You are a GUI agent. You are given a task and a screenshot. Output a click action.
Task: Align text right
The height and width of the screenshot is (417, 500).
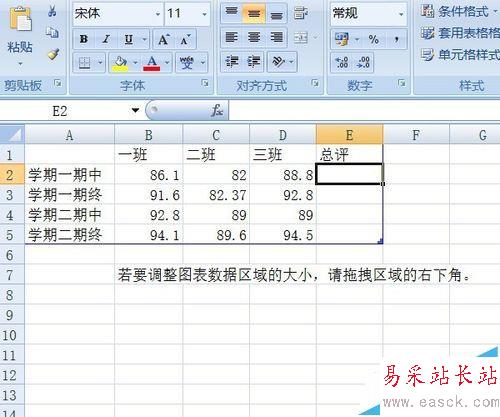point(276,37)
